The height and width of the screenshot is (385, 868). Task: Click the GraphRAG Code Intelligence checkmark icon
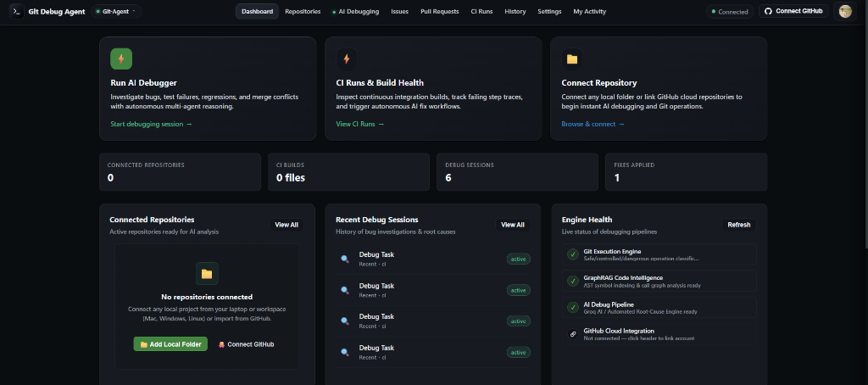573,281
